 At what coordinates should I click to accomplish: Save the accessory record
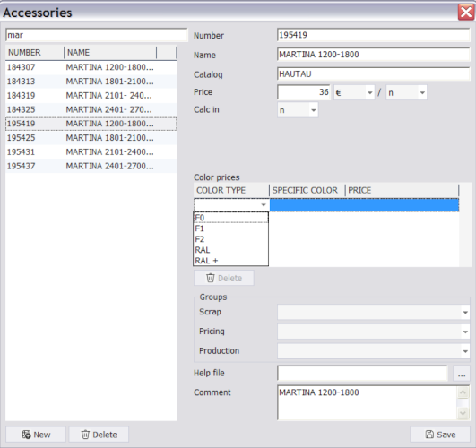tap(440, 435)
